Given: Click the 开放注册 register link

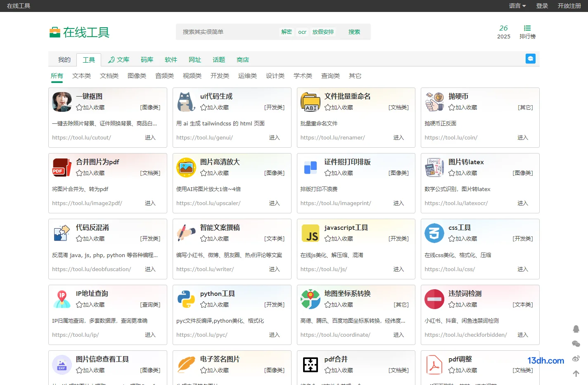Looking at the screenshot, I should 569,6.
